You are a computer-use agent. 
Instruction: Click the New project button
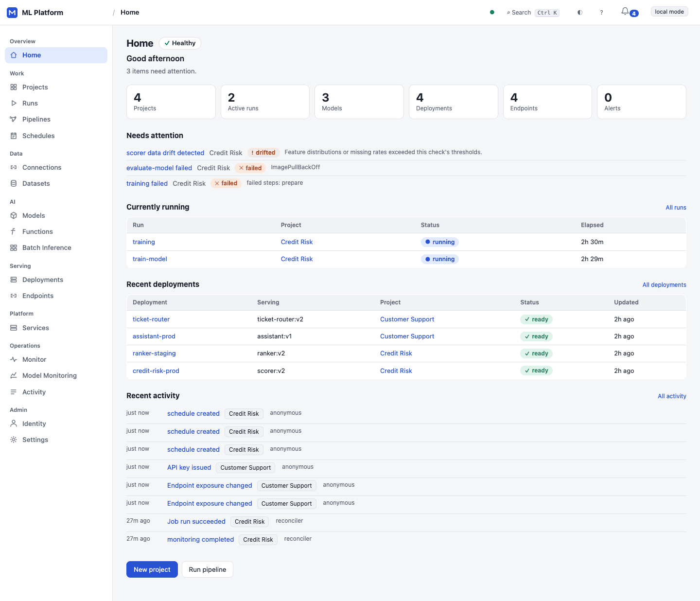(152, 569)
